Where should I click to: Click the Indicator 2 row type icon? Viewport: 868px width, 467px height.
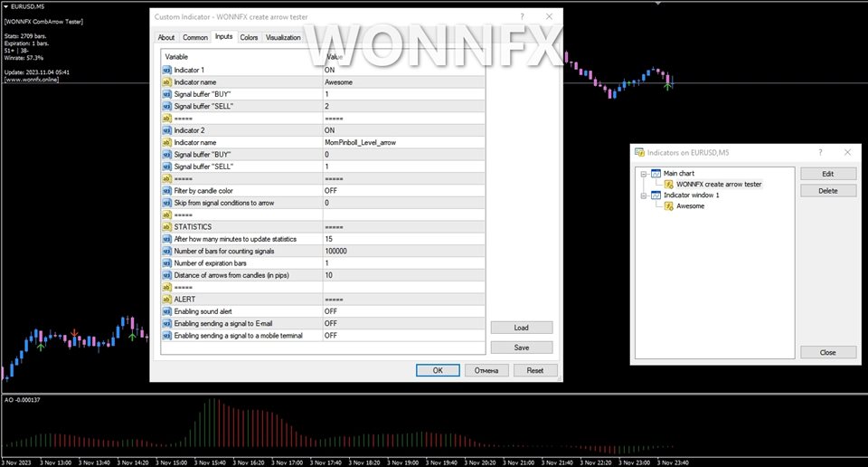(166, 130)
